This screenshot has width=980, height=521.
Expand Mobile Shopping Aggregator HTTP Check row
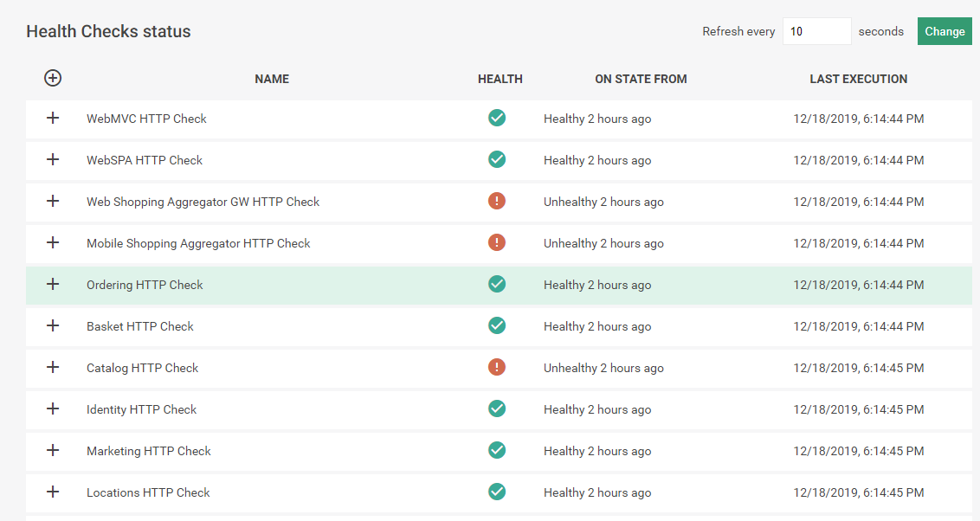[x=53, y=242]
